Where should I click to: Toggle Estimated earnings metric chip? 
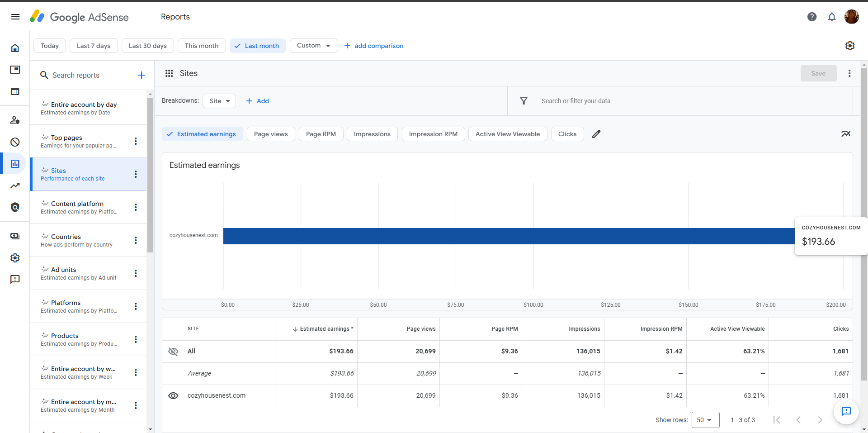click(203, 134)
